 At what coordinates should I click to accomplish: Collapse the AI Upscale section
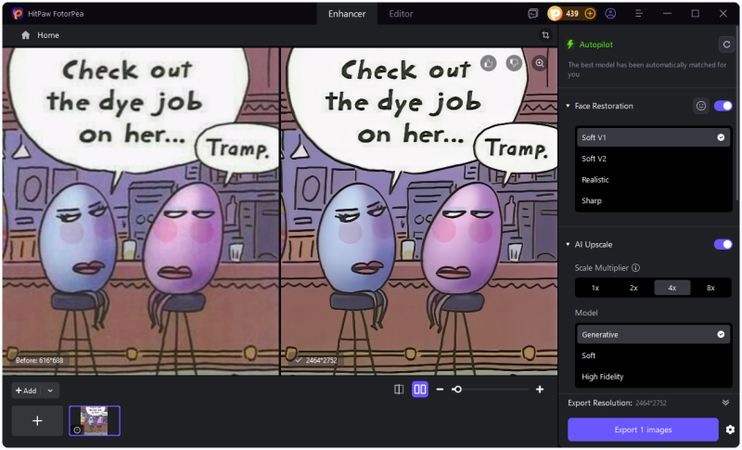point(568,244)
